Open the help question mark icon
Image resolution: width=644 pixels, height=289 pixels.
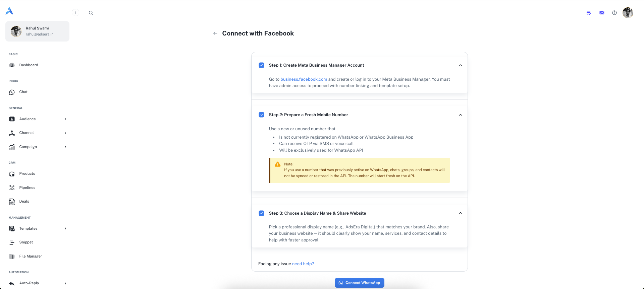pos(614,13)
